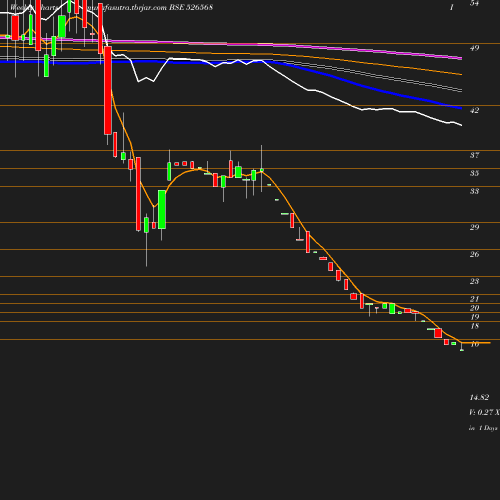
Task: Click the price axis label 20
Action: click(474, 308)
